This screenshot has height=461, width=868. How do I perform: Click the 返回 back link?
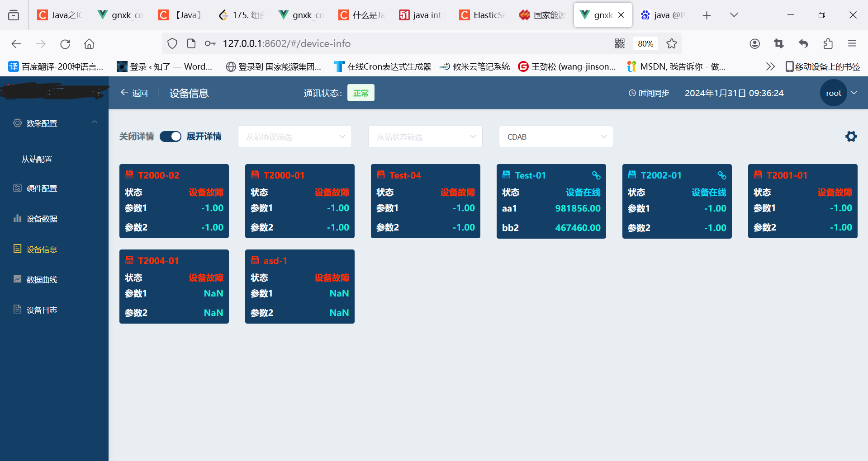(134, 93)
